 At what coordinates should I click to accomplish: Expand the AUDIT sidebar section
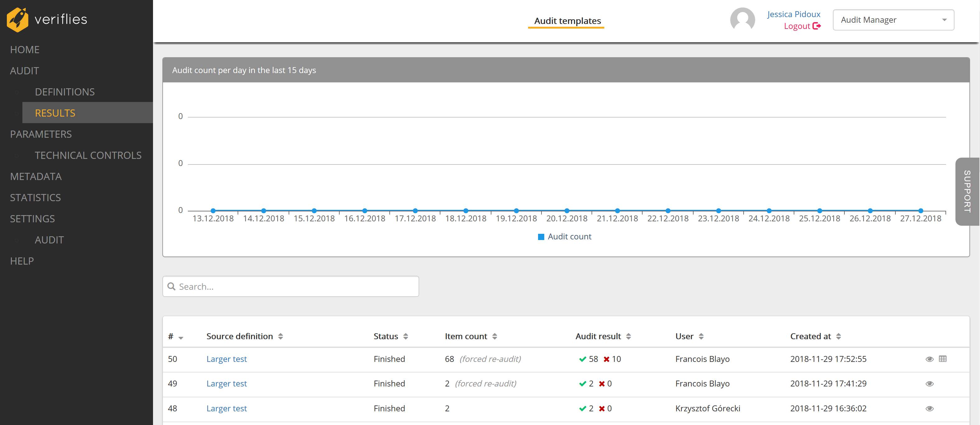[x=24, y=71]
